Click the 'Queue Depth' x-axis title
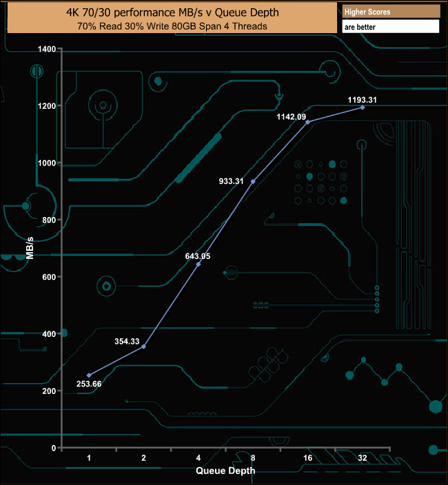The width and height of the screenshot is (448, 485). [x=225, y=471]
